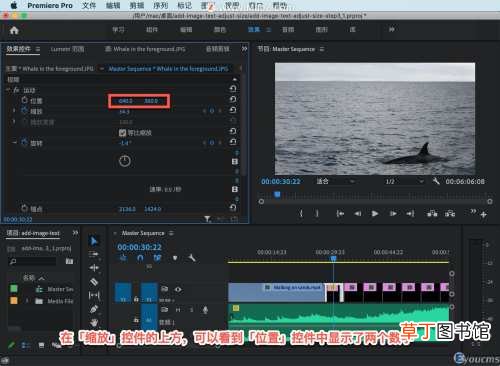
Task: Switch to 颜色 Color workspace
Action: [x=220, y=30]
